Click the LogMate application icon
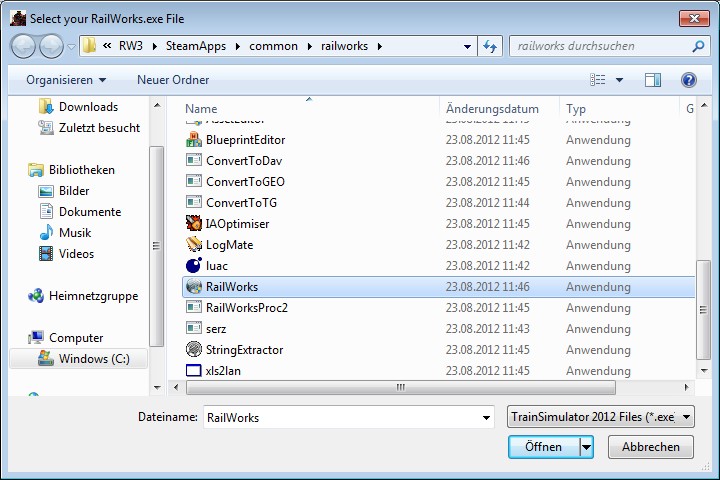Viewport: 720px width, 480px height. (194, 244)
